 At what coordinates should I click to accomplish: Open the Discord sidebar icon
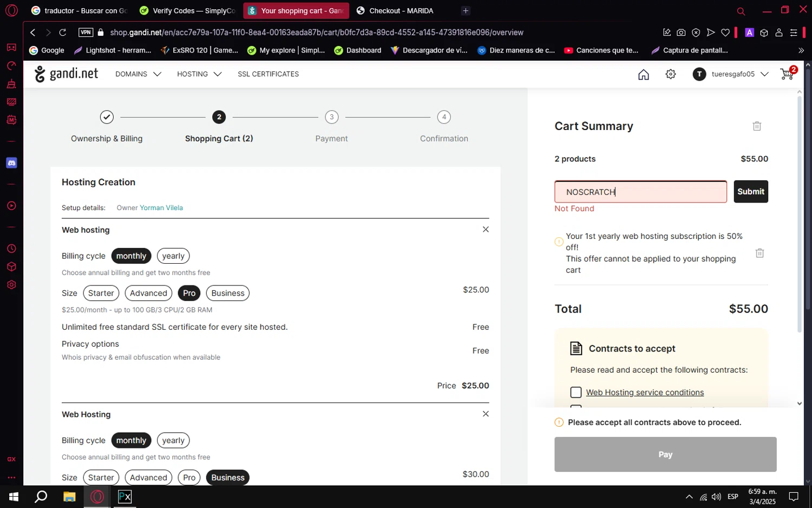click(x=11, y=163)
